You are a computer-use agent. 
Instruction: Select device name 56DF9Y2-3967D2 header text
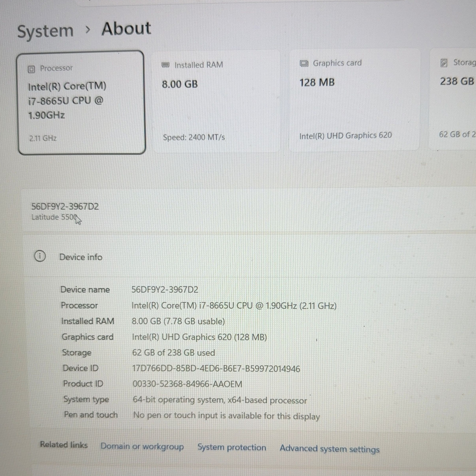click(65, 206)
